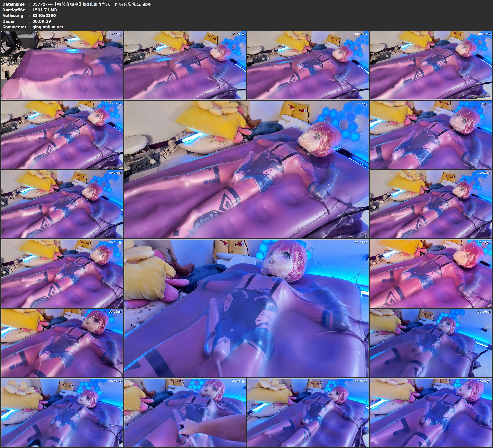Select the 00:03:59 frame

(x=62, y=204)
